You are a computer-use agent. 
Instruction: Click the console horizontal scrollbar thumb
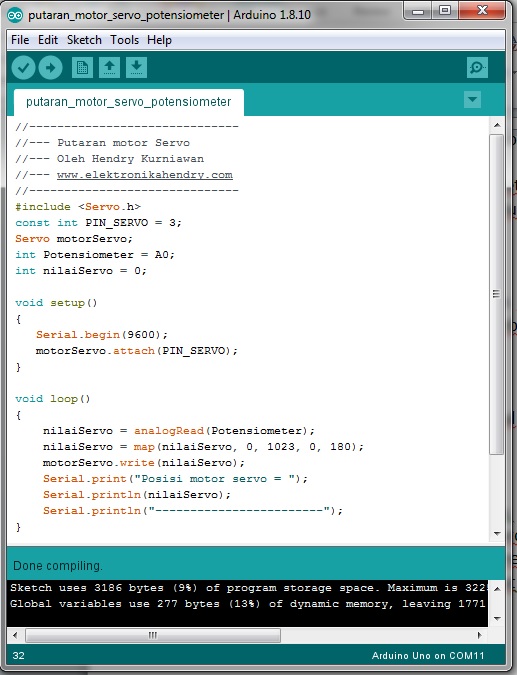(x=153, y=635)
